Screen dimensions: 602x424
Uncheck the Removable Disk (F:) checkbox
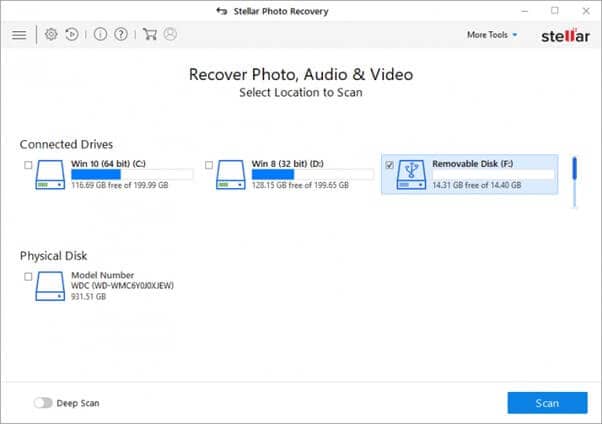389,165
